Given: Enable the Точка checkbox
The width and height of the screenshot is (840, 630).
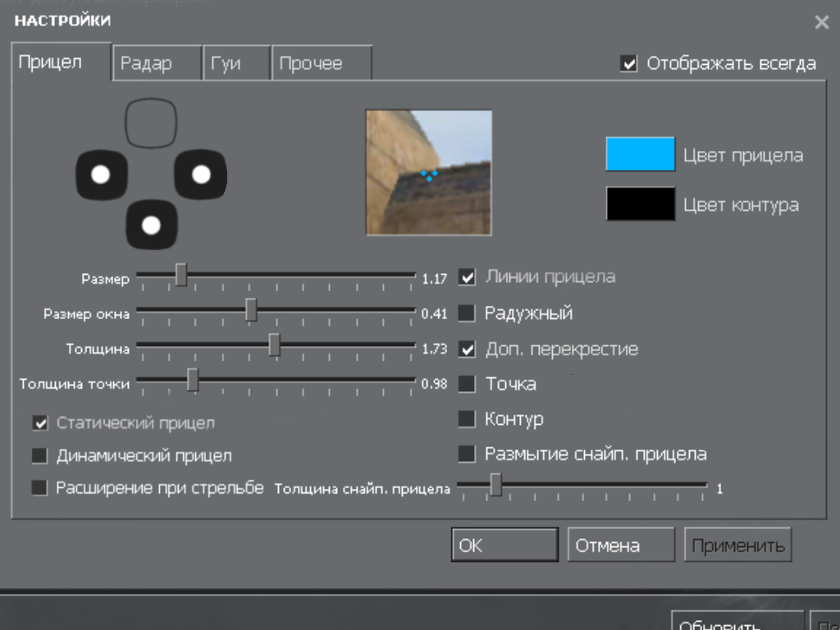Looking at the screenshot, I should 467,384.
